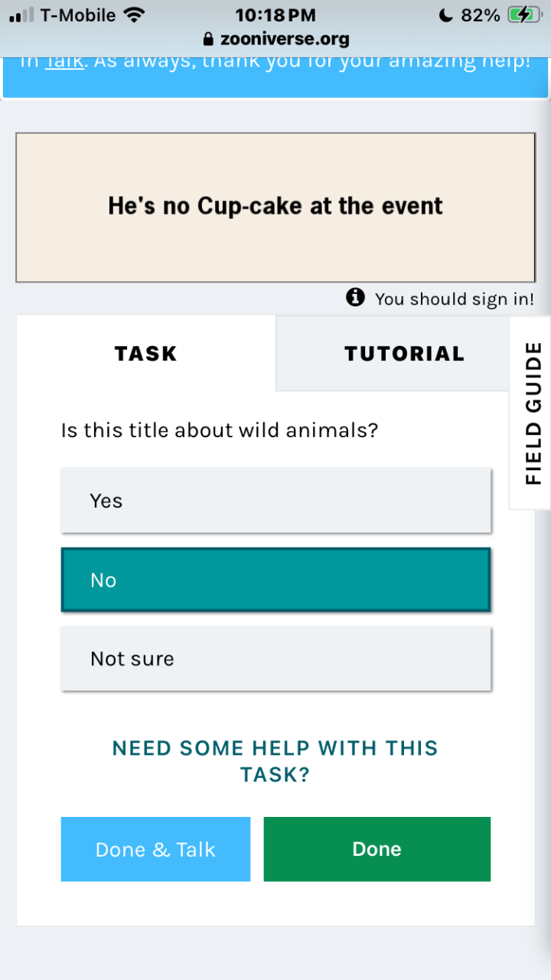Tap the 10:18 PM clock
This screenshot has height=980, width=551.
point(275,15)
